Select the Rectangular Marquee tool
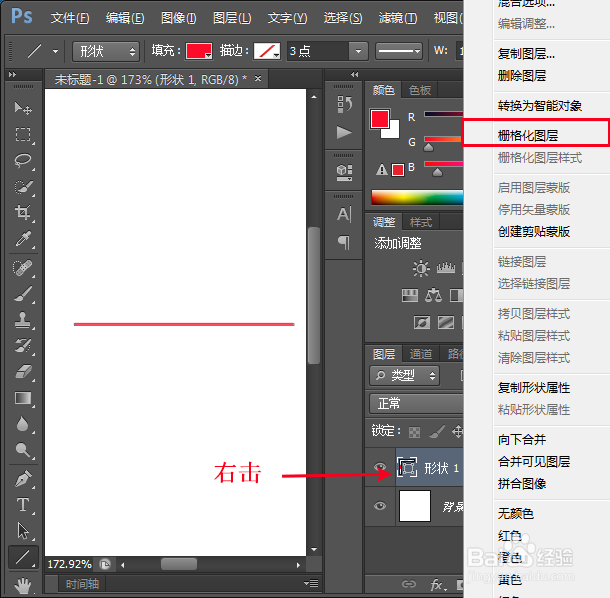This screenshot has width=610, height=598. tap(23, 134)
